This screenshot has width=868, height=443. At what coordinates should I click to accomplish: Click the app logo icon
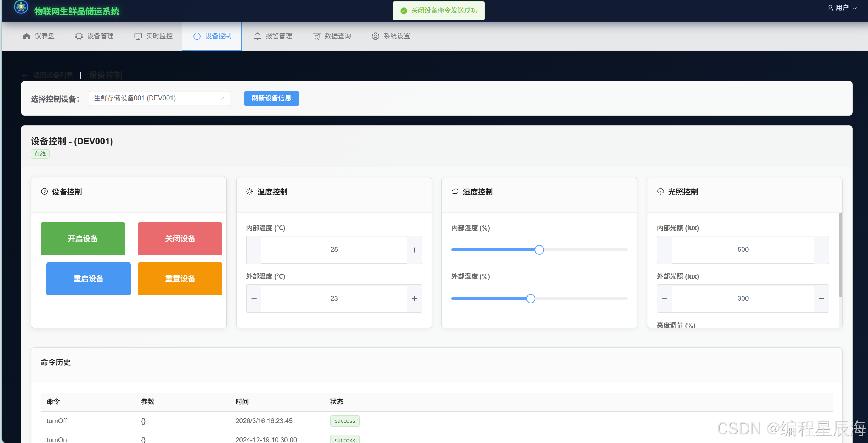(21, 7)
